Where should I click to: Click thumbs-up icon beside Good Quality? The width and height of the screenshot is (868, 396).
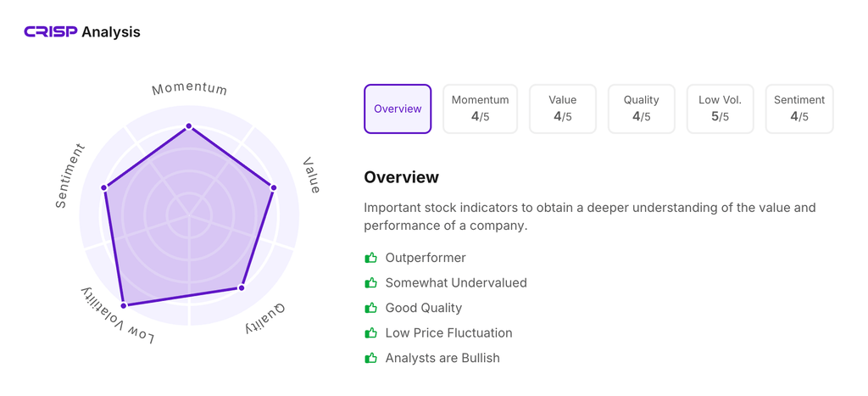tap(370, 308)
